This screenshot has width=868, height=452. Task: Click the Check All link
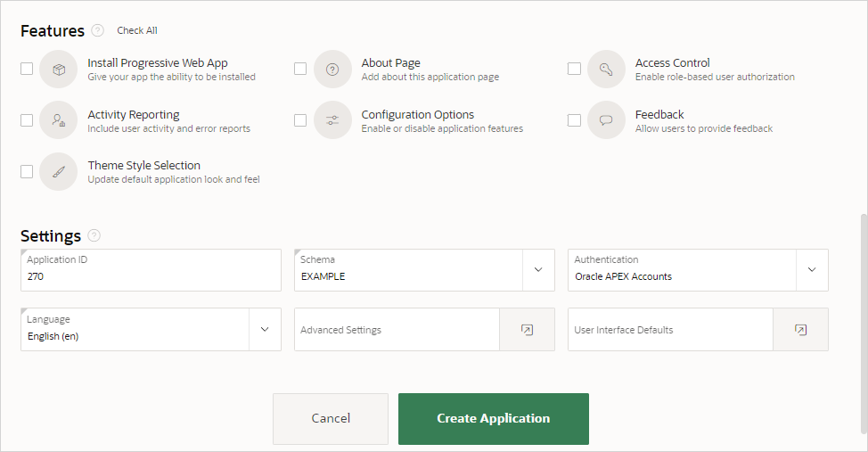pos(136,30)
